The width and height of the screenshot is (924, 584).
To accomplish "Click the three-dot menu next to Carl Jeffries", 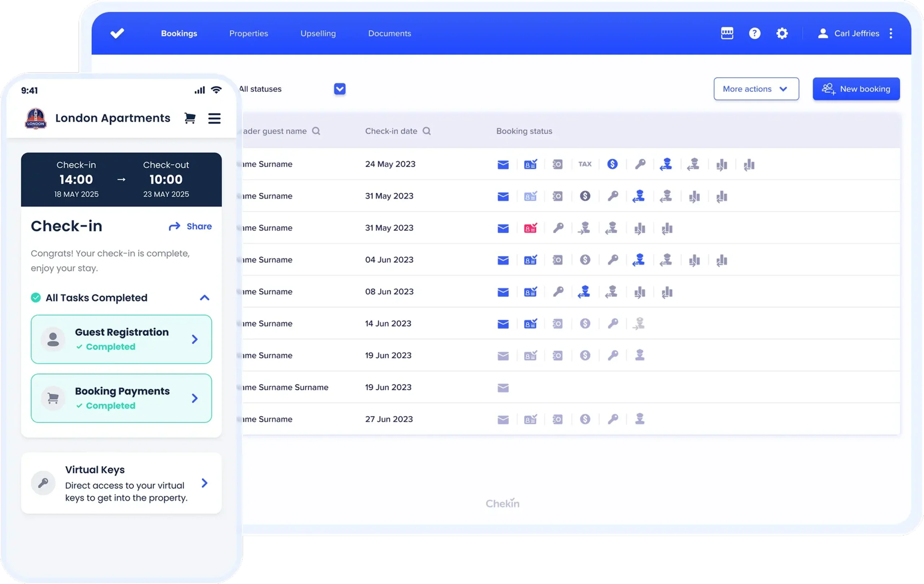I will 891,33.
